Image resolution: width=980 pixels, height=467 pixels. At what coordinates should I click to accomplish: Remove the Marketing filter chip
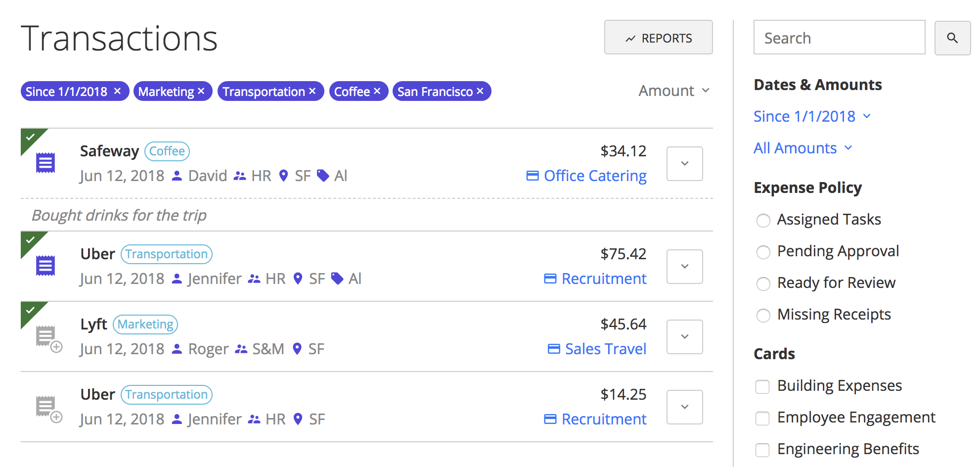pos(201,92)
